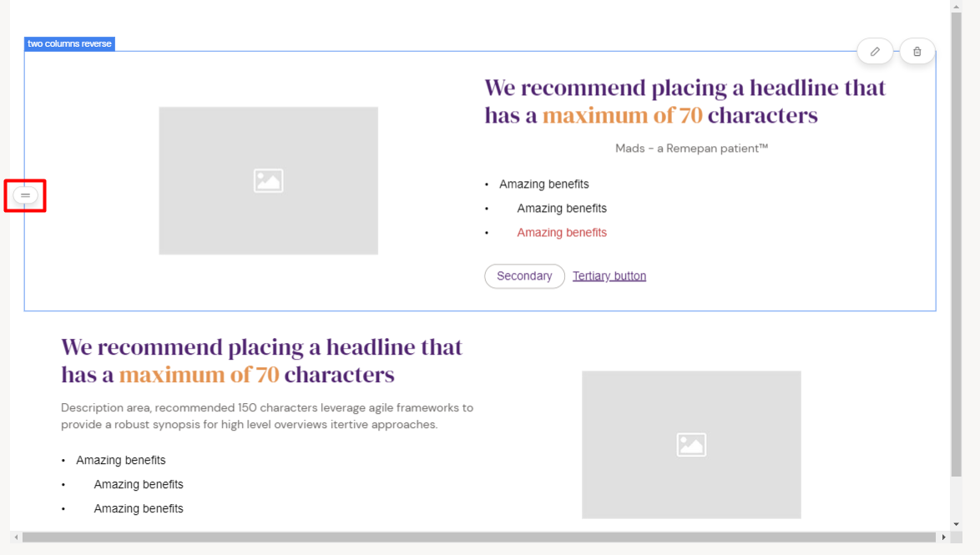Select headline above the Description area paragraph
Viewport: 980px width, 555px height.
coord(261,361)
